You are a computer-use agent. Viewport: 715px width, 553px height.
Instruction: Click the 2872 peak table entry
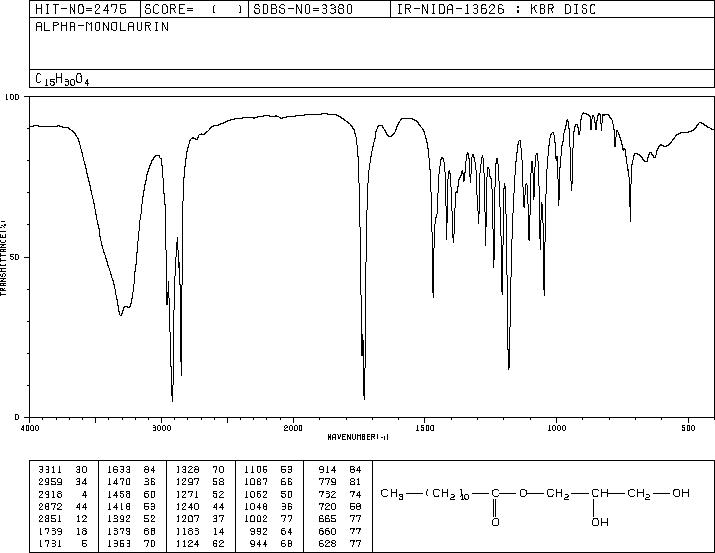62,506
